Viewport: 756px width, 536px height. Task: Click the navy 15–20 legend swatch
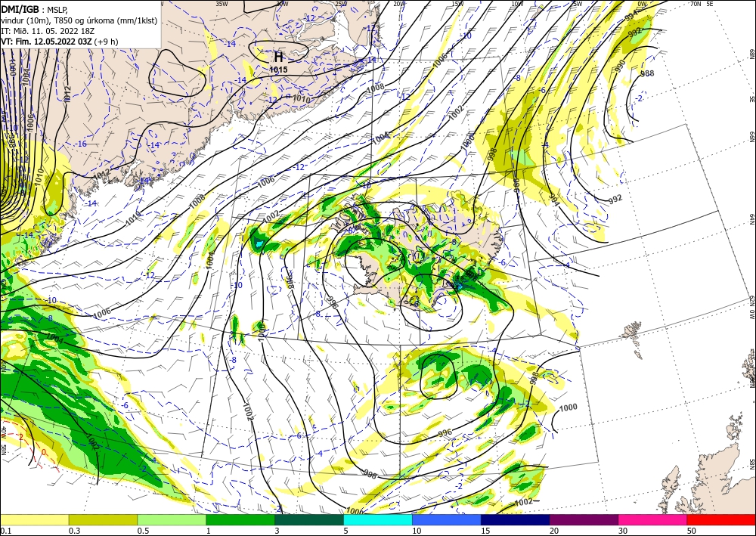point(516,519)
